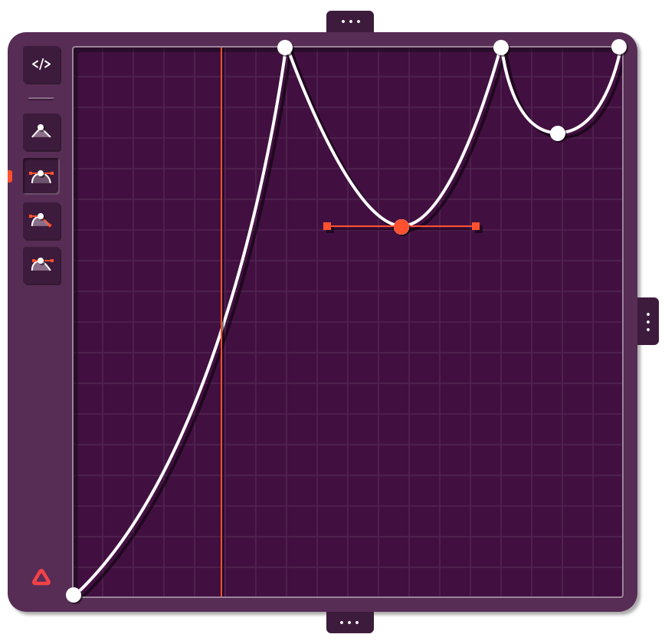Select the orange highlighted curve point
The width and height of the screenshot is (665, 644).
(401, 227)
